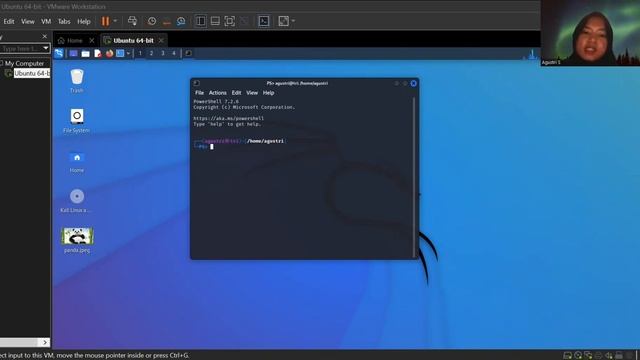
Task: Open the terminal Help menu
Action: tap(268, 93)
